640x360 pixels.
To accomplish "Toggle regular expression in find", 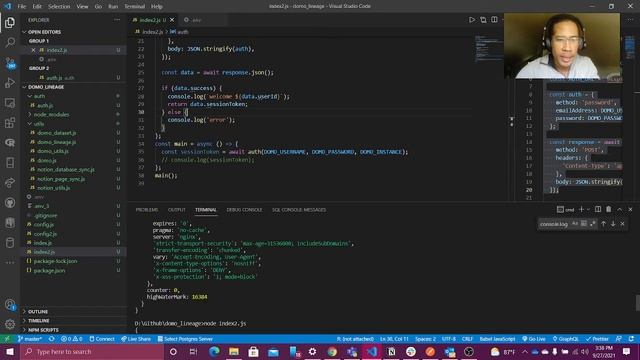I will tap(593, 224).
